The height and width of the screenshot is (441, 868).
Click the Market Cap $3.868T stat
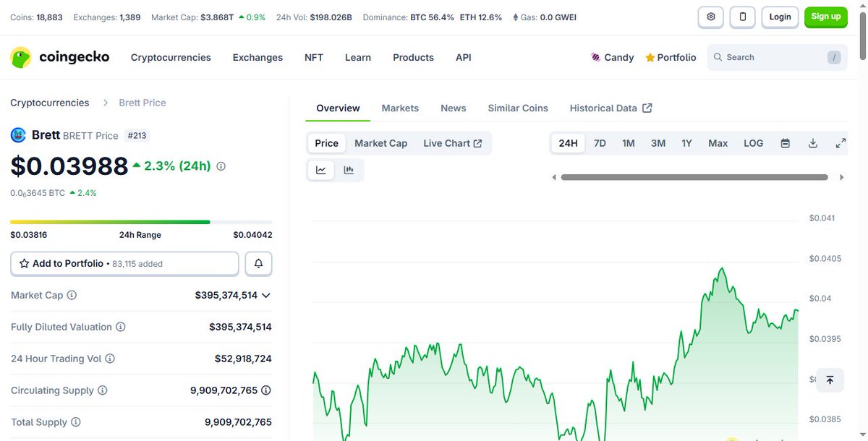pos(208,17)
